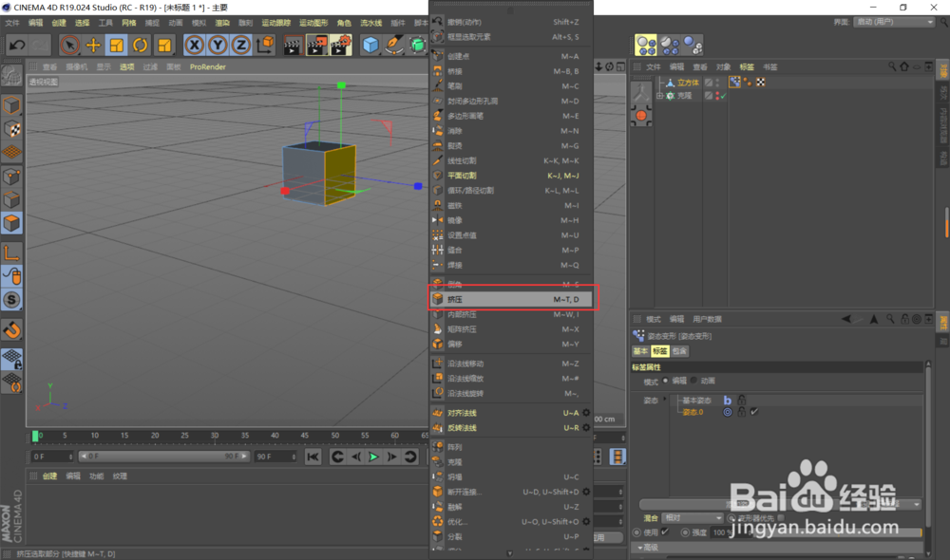
Task: Click the blue Cube primitive icon
Action: point(370,45)
